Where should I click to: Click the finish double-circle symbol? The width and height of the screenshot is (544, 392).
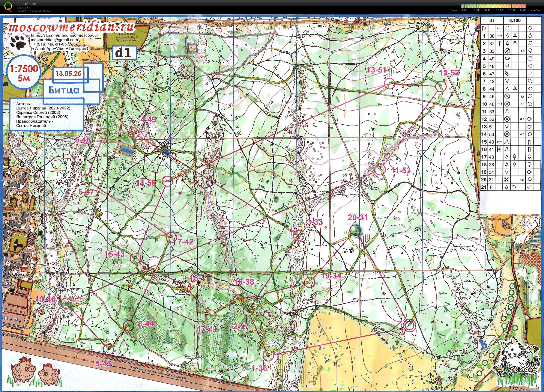(409, 326)
